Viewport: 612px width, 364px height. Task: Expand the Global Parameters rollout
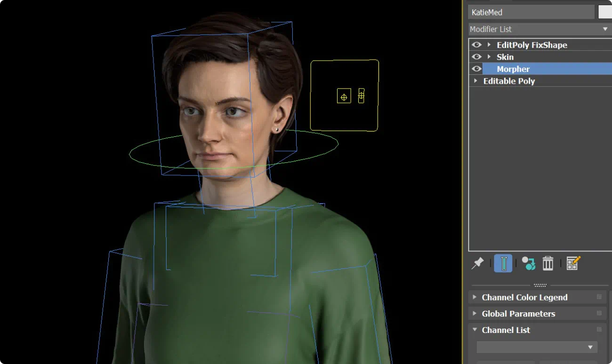tap(475, 313)
